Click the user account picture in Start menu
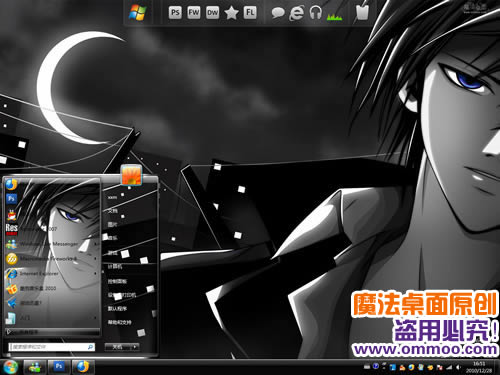The width and height of the screenshot is (500, 375). (131, 174)
